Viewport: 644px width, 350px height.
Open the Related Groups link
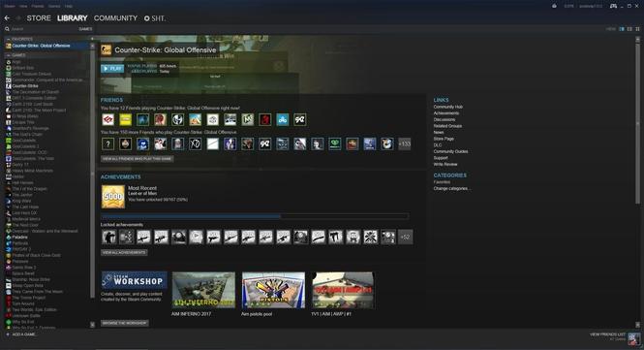click(x=447, y=126)
